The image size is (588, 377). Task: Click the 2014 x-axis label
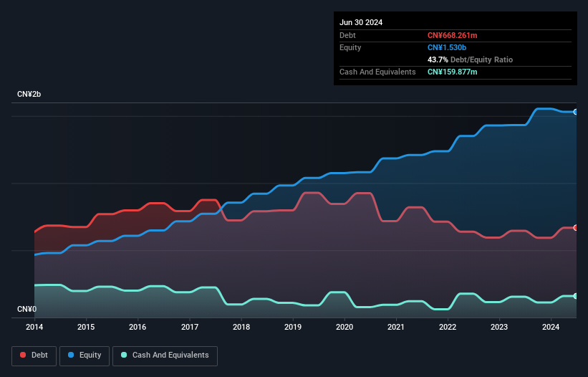pos(34,327)
